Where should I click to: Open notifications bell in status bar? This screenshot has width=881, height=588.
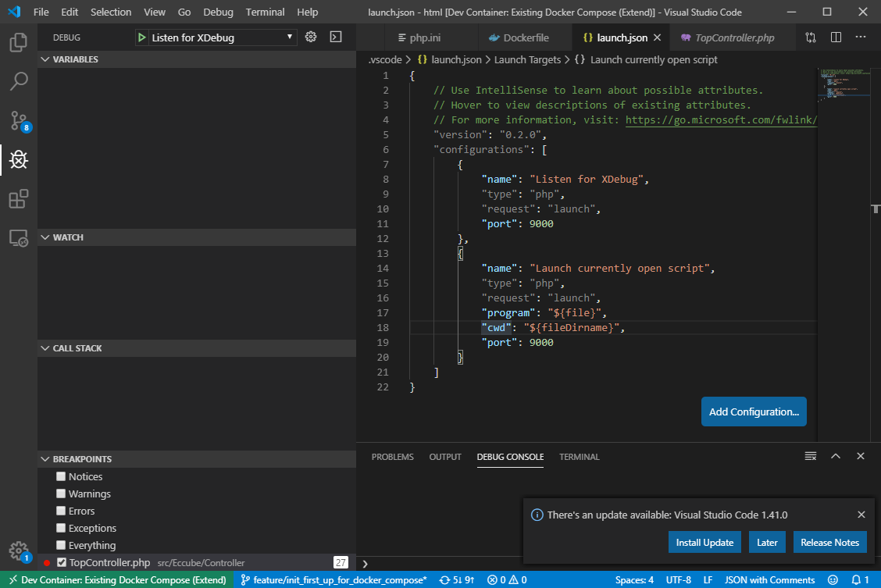(860, 579)
